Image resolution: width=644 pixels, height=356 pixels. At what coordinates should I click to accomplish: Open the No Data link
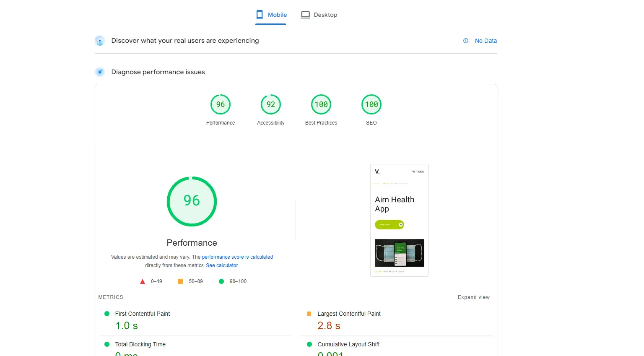point(486,41)
